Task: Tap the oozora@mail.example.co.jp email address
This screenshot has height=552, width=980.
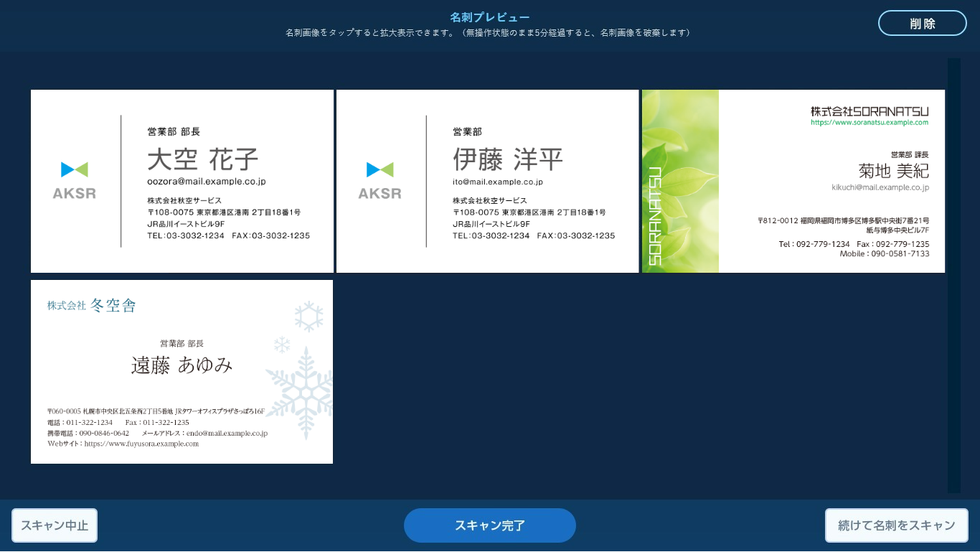Action: 207,182
